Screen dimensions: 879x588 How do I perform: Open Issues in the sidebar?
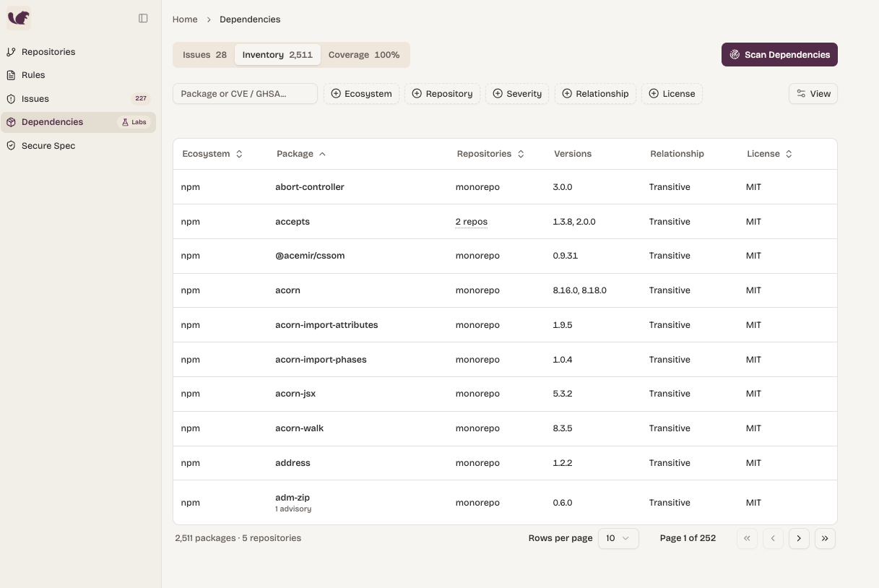pos(78,99)
